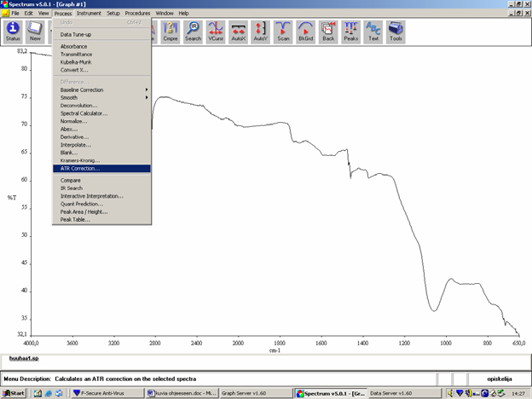Choose Compare in the Process menu

click(101, 181)
